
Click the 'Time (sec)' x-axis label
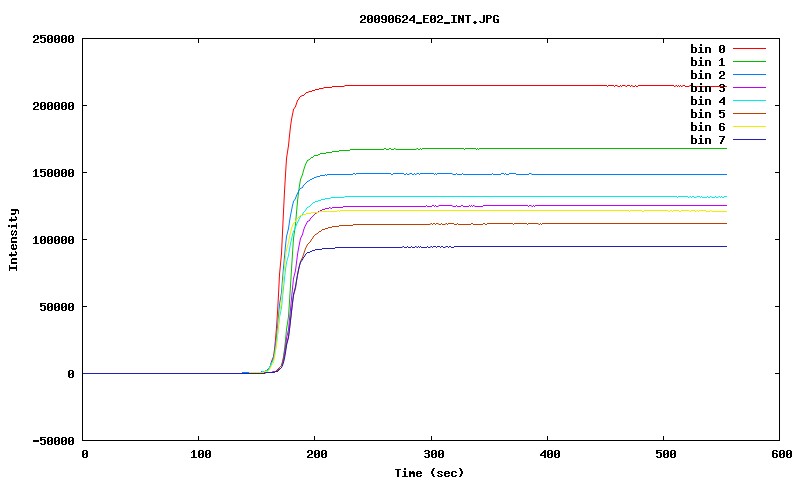[429, 473]
